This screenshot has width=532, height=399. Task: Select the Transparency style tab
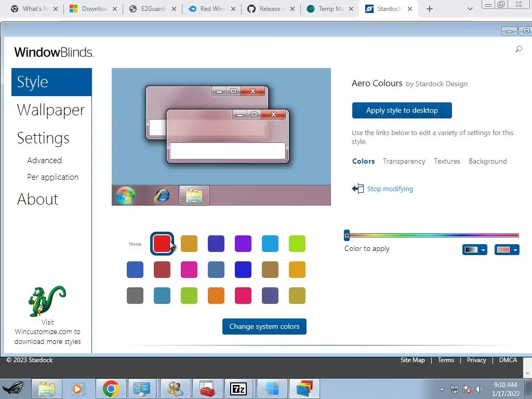click(404, 161)
